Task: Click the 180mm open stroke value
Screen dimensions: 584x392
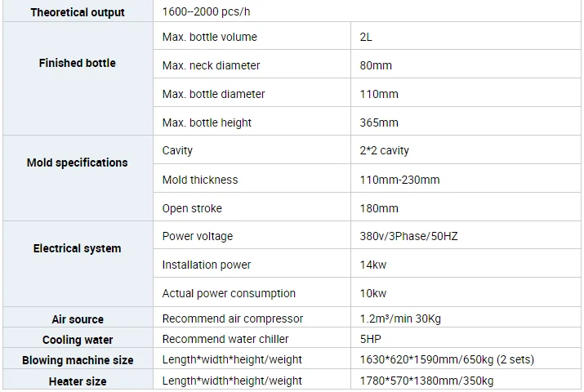Action: tap(379, 208)
